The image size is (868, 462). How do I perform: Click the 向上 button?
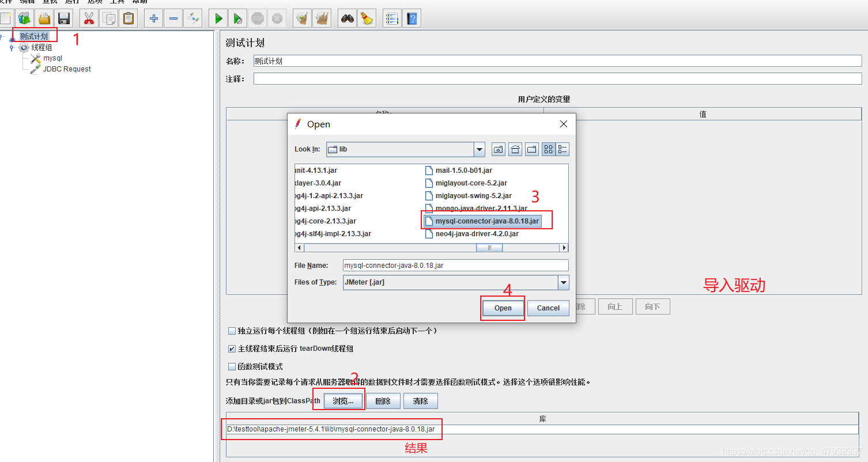[x=615, y=306]
